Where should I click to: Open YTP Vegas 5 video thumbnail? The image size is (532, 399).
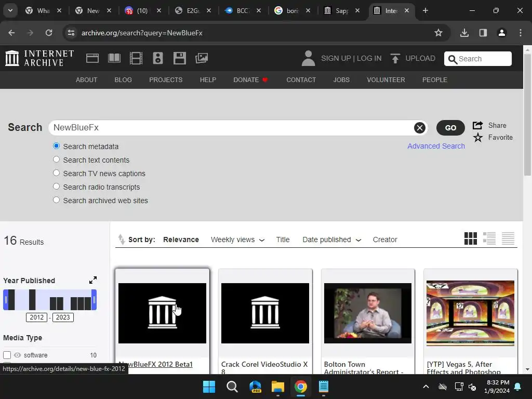click(x=470, y=313)
